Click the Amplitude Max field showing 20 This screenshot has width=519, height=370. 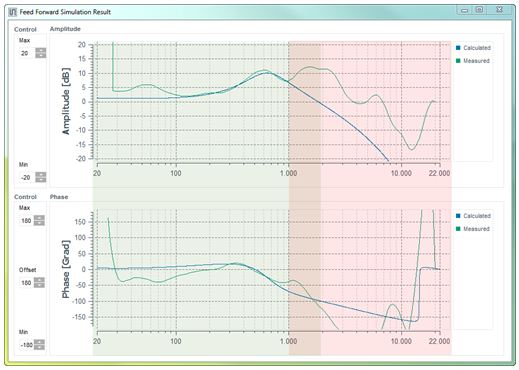pos(26,53)
